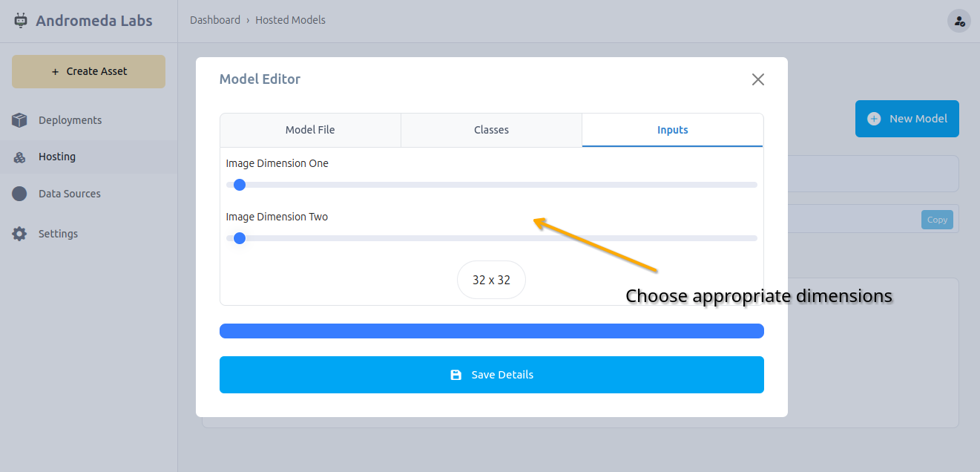The width and height of the screenshot is (980, 472).
Task: Click the Copy button
Action: 937,220
